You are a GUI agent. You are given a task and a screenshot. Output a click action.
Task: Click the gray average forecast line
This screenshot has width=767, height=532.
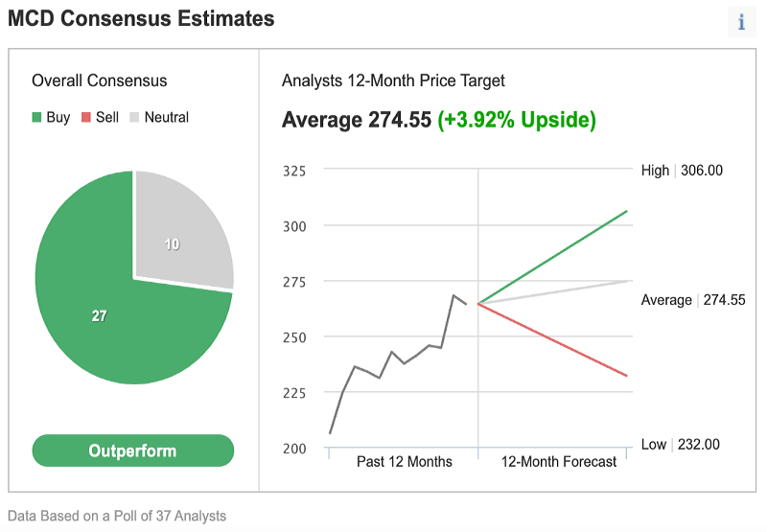pyautogui.click(x=553, y=292)
